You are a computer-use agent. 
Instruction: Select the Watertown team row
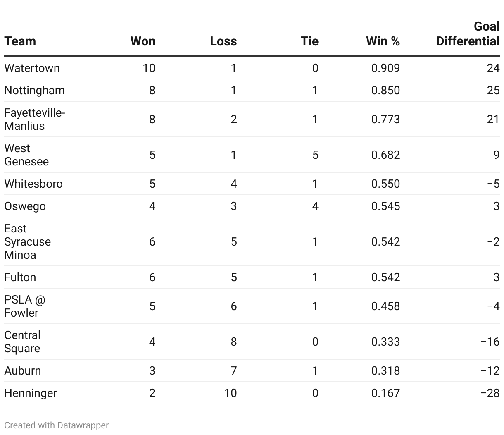[32, 68]
